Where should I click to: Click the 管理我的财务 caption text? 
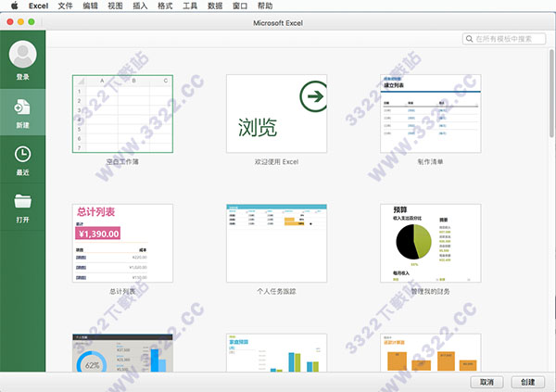431,291
